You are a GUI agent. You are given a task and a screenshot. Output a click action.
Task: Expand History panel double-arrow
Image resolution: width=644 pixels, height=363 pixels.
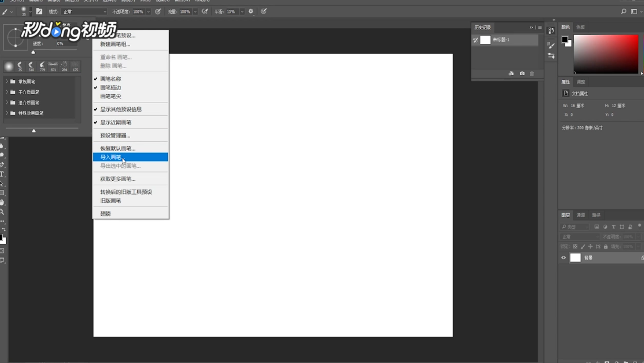tap(531, 28)
